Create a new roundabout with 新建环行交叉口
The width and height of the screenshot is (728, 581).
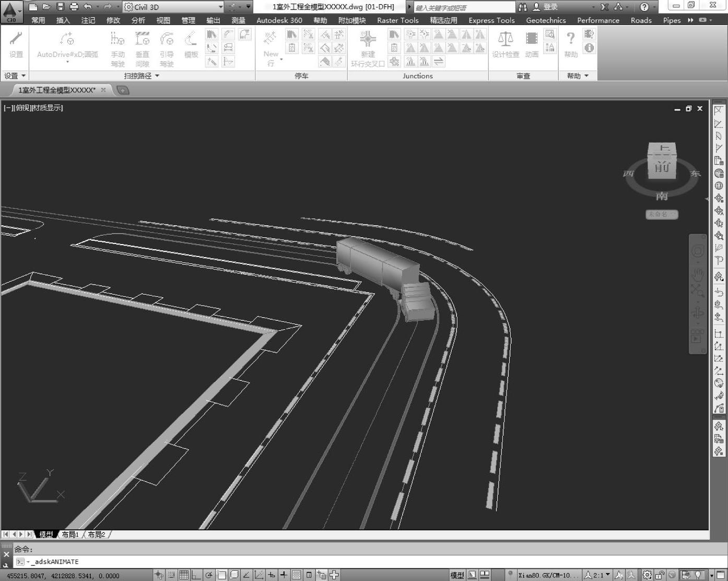[368, 49]
